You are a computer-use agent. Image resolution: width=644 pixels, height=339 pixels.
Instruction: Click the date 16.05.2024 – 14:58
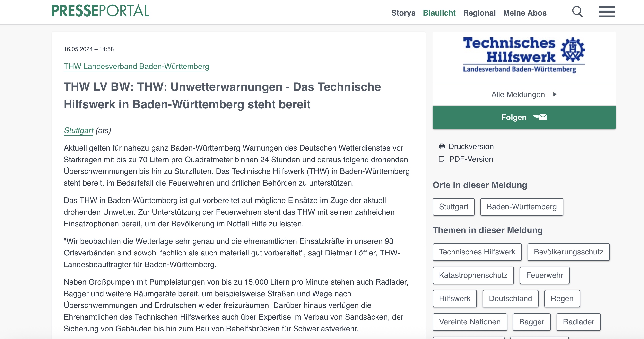point(89,49)
